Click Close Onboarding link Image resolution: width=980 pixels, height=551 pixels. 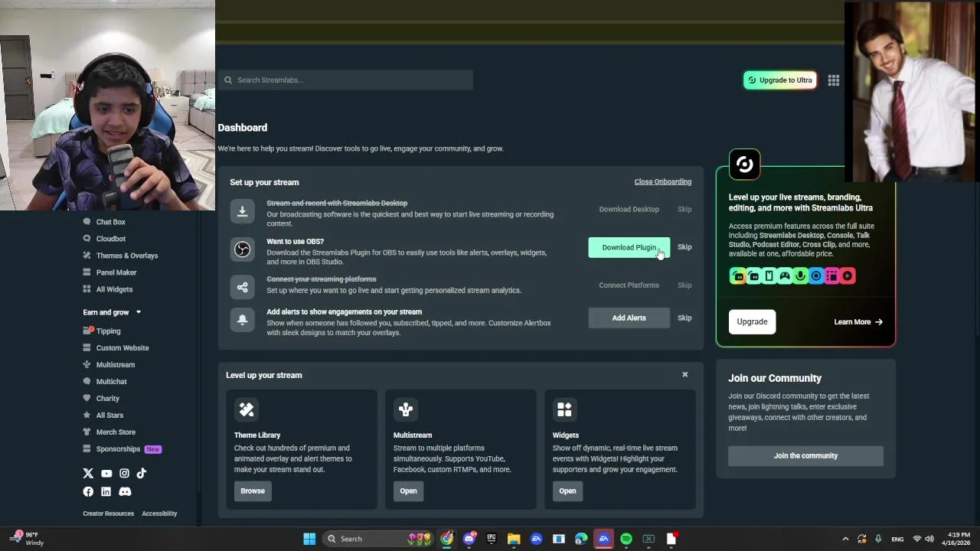[662, 182]
